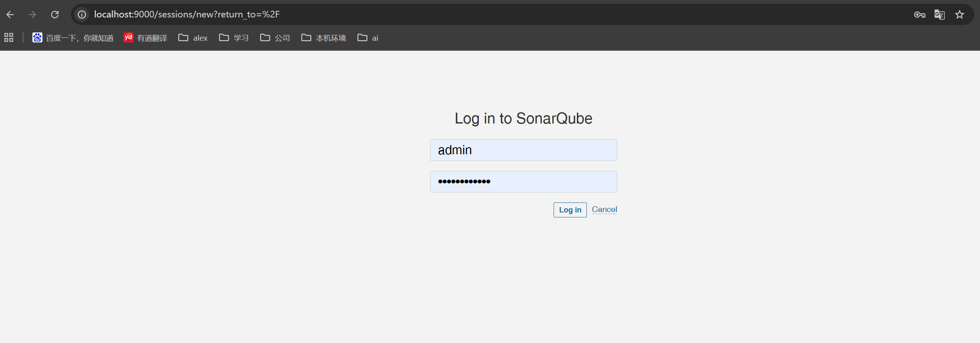
Task: Open the 学习 bookmark folder
Action: point(234,38)
